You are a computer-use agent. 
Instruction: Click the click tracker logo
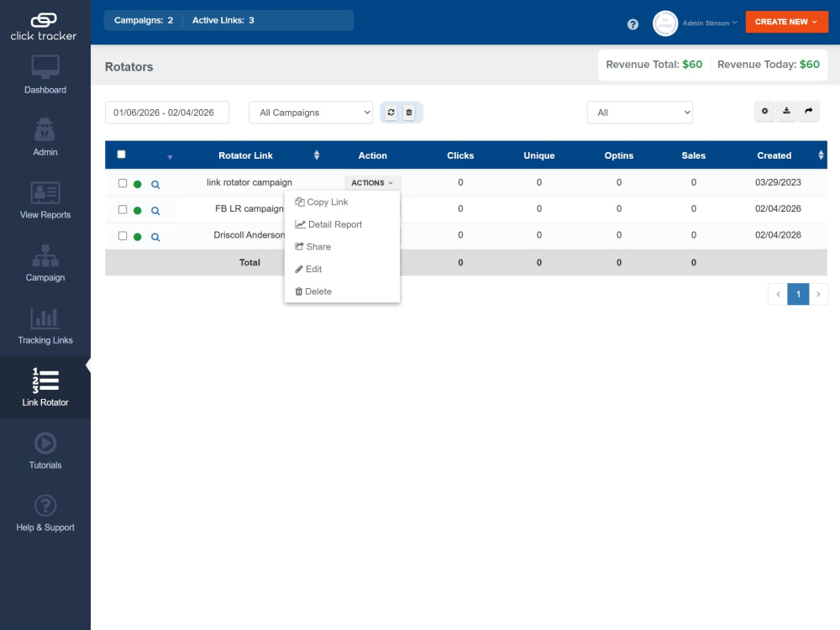[x=44, y=26]
